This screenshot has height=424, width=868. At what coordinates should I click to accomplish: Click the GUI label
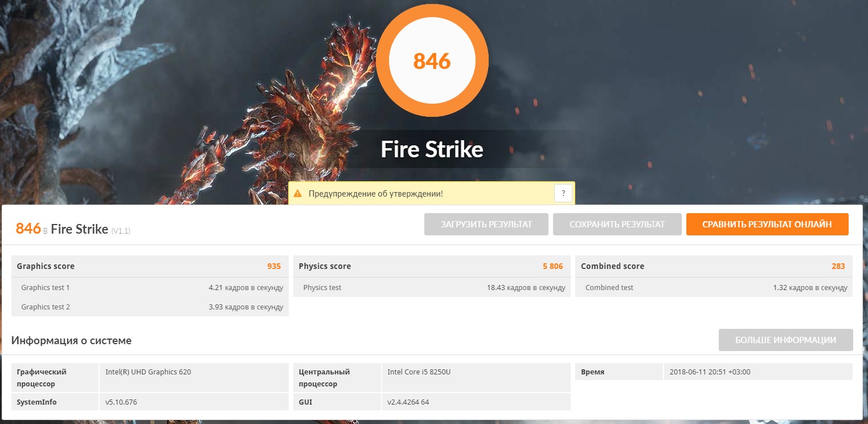tap(305, 402)
